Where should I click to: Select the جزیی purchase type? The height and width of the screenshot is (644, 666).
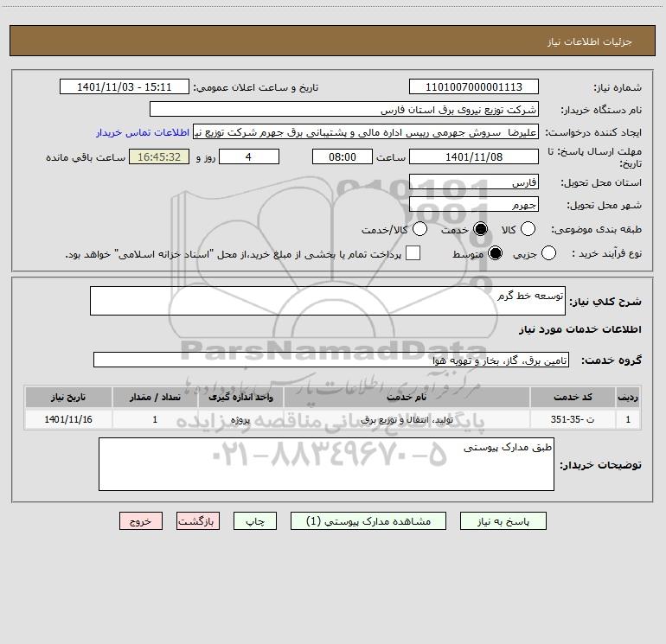(x=548, y=253)
